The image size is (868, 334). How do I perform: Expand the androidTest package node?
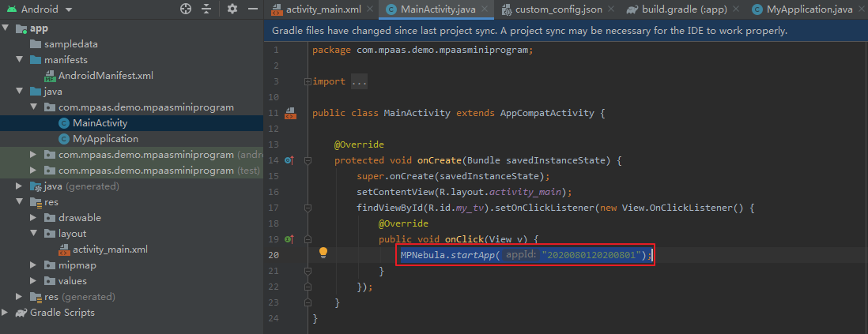[x=34, y=154]
